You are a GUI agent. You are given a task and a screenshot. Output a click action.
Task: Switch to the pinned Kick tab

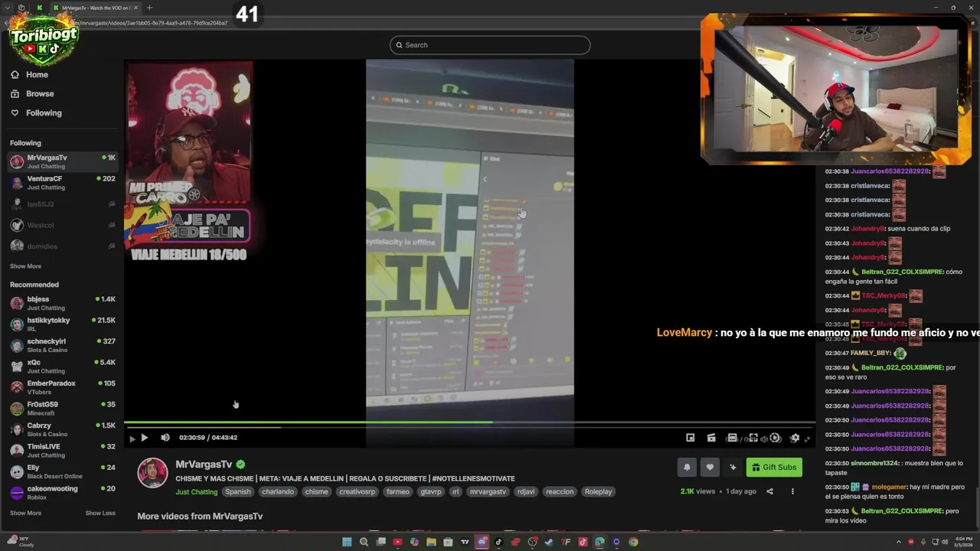[x=40, y=8]
